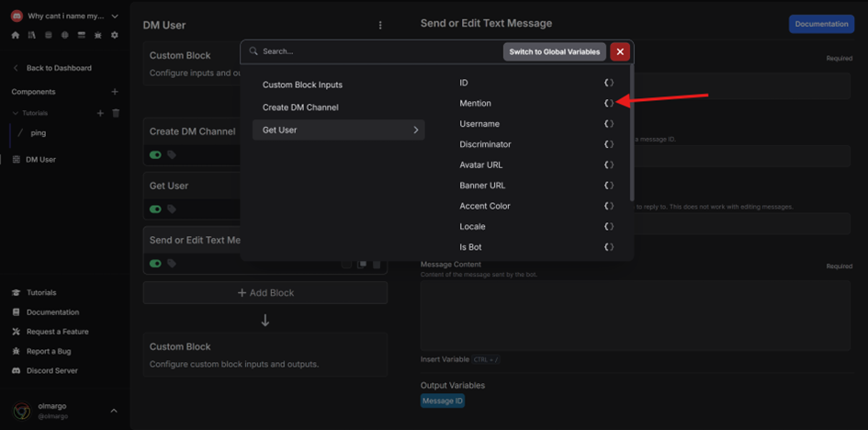The height and width of the screenshot is (430, 868).
Task: Toggle the Get User block switch
Action: pos(155,209)
